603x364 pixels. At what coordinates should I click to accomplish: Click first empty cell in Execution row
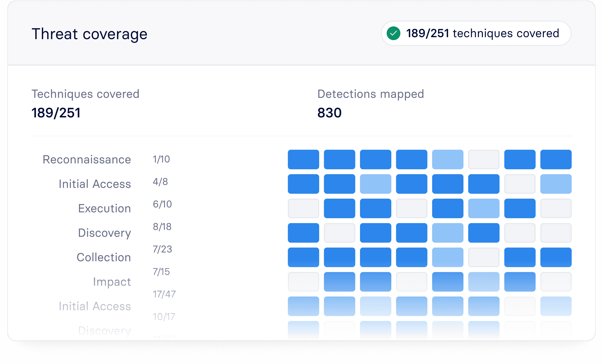(303, 208)
